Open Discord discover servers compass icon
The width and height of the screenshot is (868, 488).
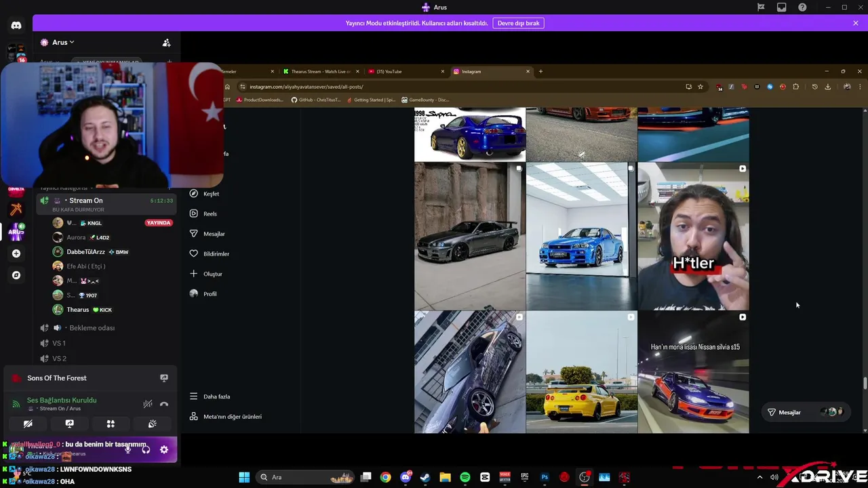pos(16,275)
